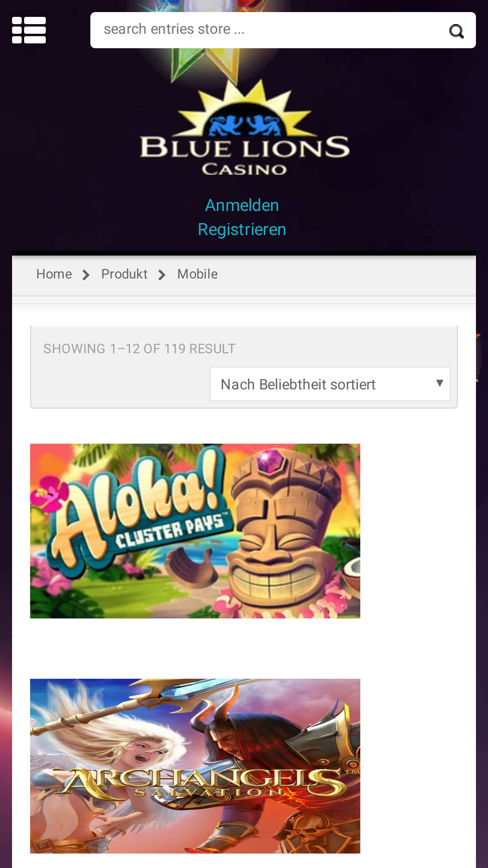Open the hamburger list menu icon
Viewport: 488px width, 868px height.
coord(29,30)
